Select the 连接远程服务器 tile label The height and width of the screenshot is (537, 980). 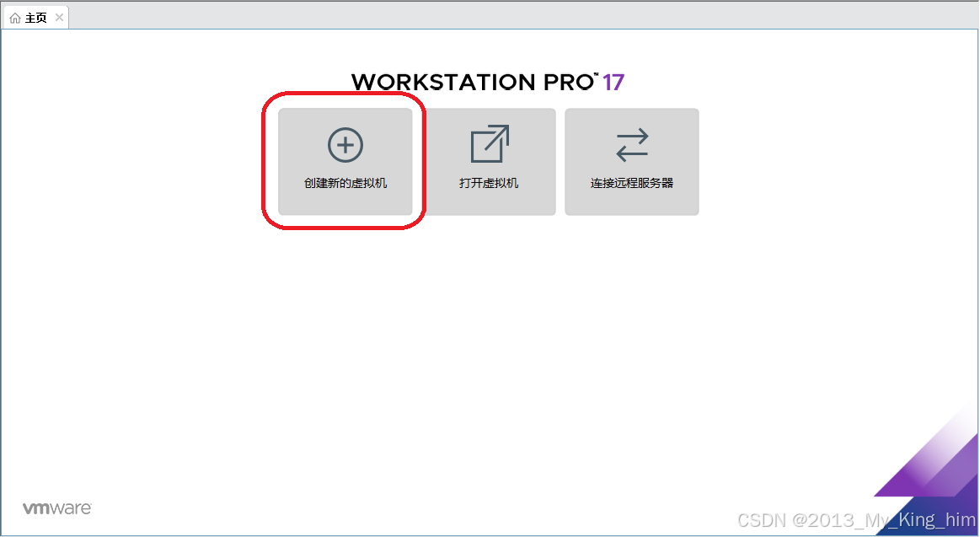coord(632,183)
